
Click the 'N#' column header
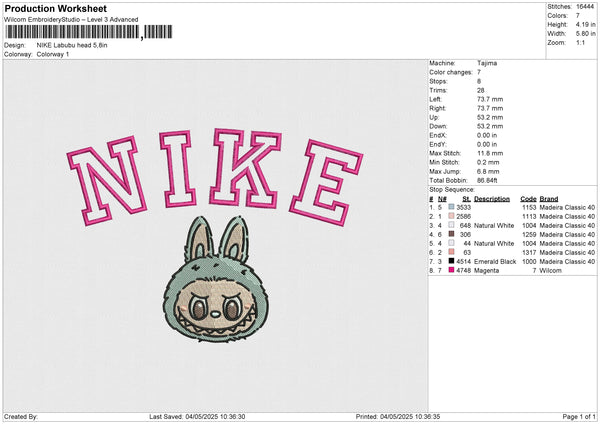point(442,199)
